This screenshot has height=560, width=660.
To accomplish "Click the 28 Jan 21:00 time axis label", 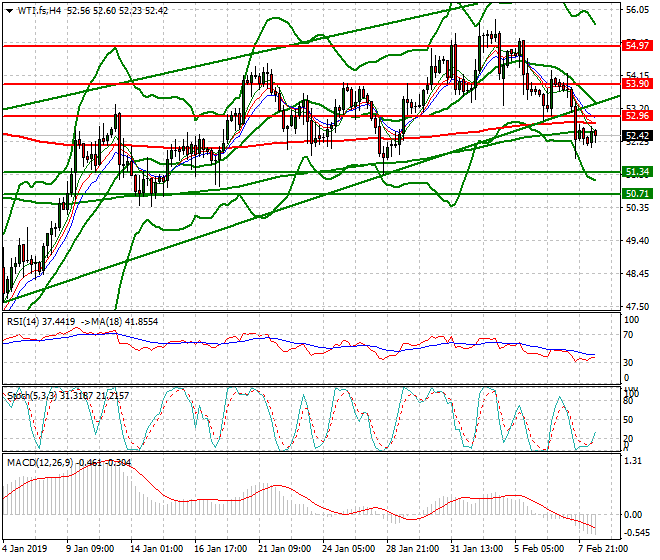I will [x=413, y=549].
